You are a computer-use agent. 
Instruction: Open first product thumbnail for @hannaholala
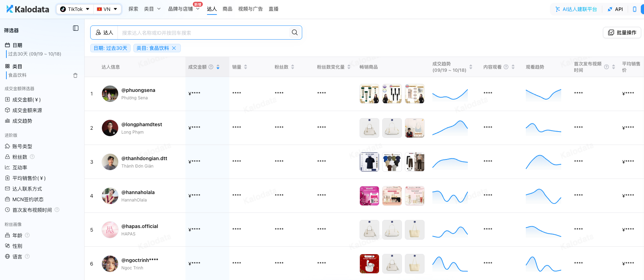click(369, 196)
